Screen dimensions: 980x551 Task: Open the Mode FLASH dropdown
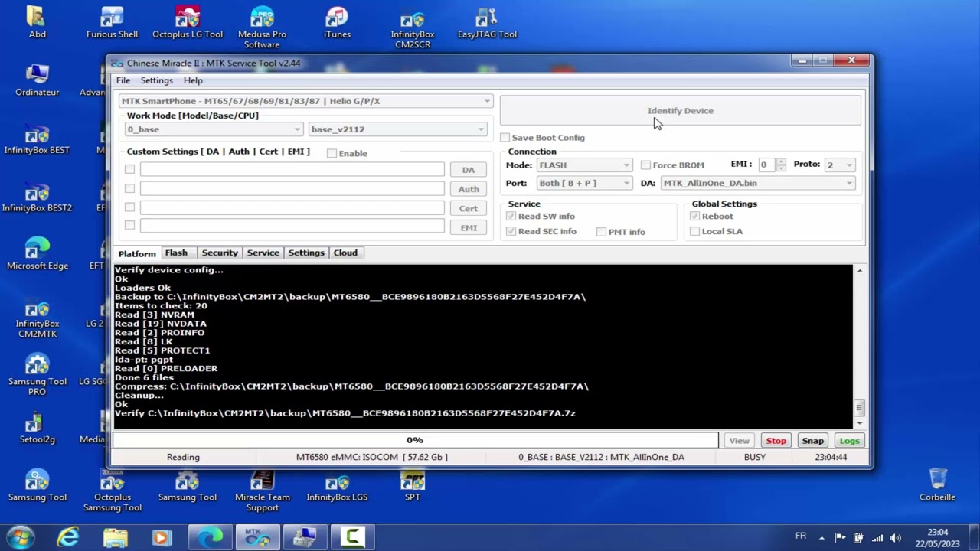[584, 165]
